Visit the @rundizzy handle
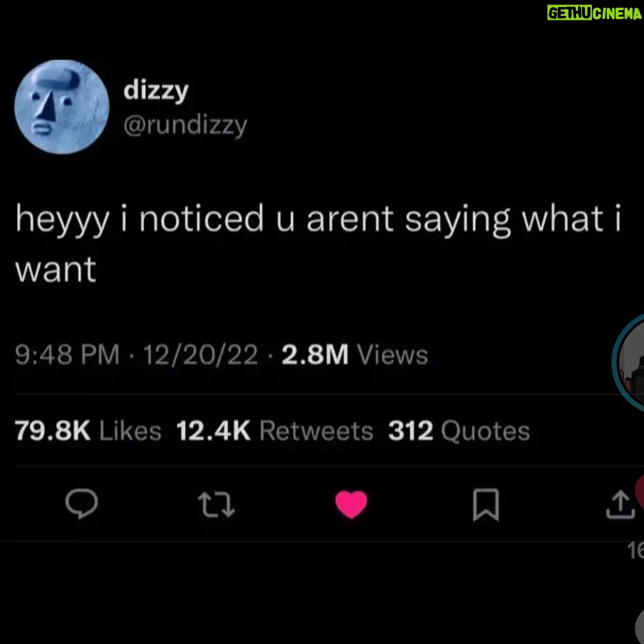 point(185,126)
